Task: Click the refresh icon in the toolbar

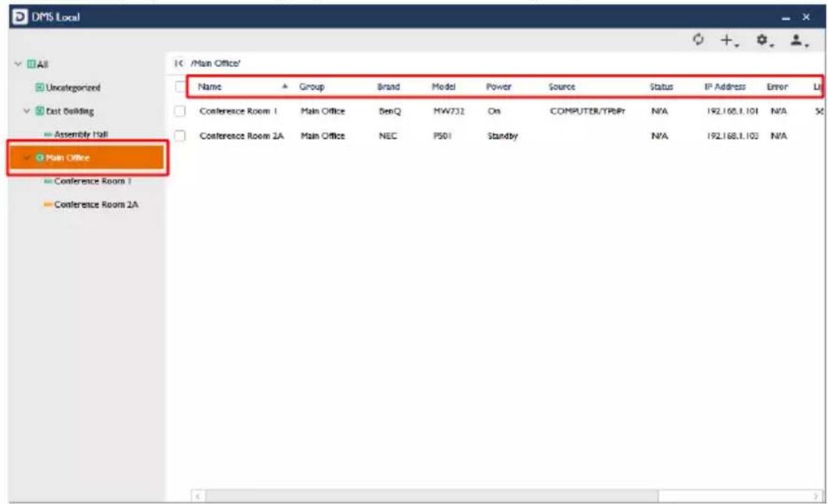Action: click(698, 40)
